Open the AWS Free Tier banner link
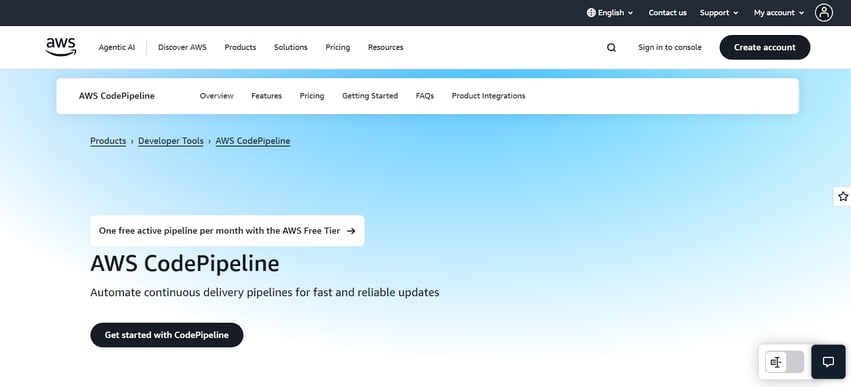Image resolution: width=851 pixels, height=387 pixels. point(227,231)
